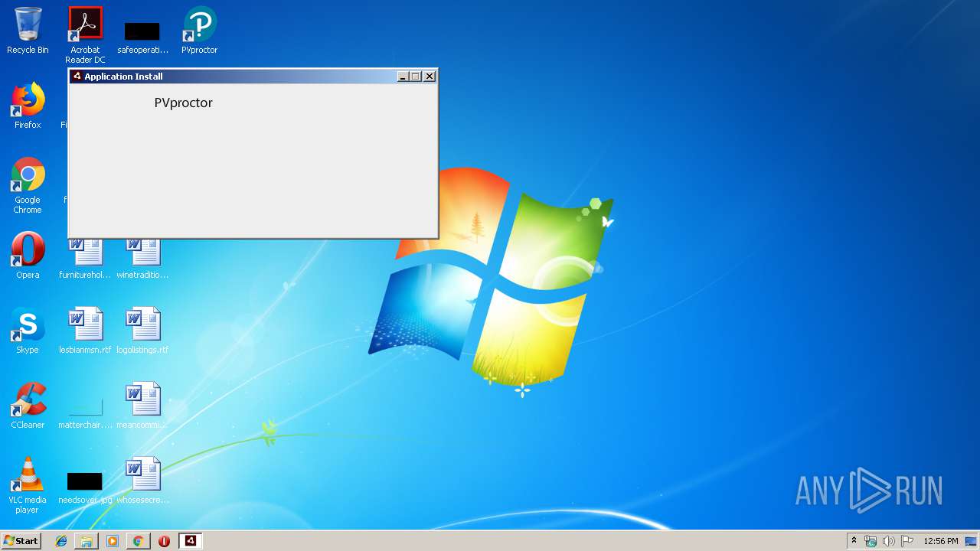
Task: Launch Skype from the desktop
Action: tap(28, 331)
